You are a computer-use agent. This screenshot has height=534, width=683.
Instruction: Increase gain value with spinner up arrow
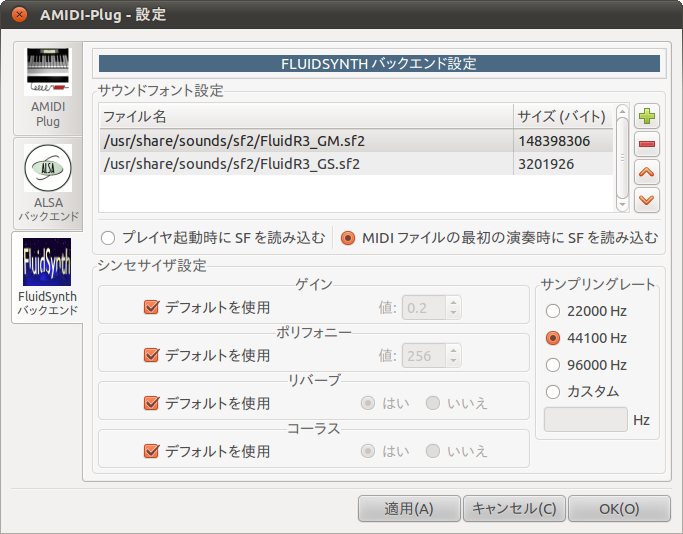coord(453,302)
